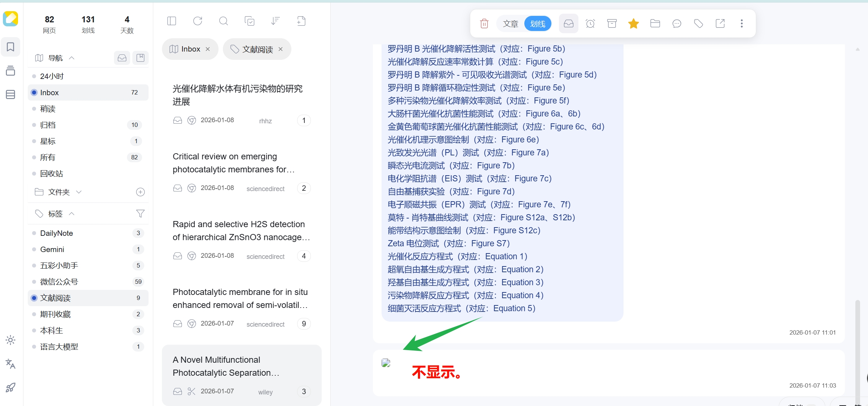Open article 光催化降解水体有机污染物的研究进展
868x406 pixels.
(237, 95)
